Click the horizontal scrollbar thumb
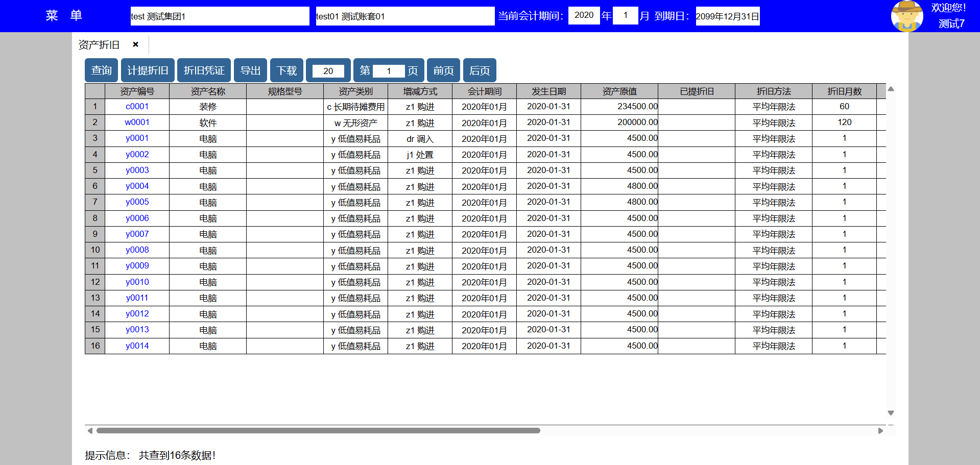This screenshot has width=980, height=465. pyautogui.click(x=318, y=431)
